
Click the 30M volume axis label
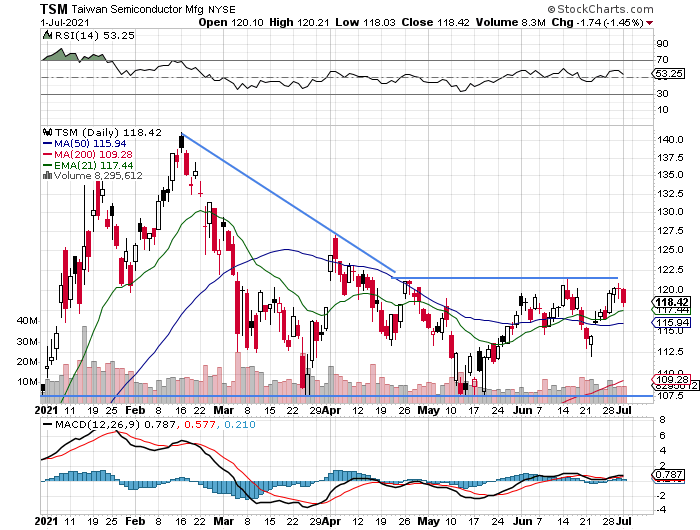click(x=27, y=342)
